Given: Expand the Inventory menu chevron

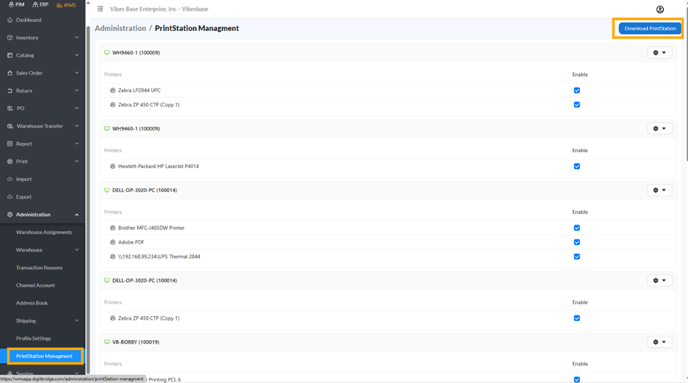Looking at the screenshot, I should click(77, 38).
